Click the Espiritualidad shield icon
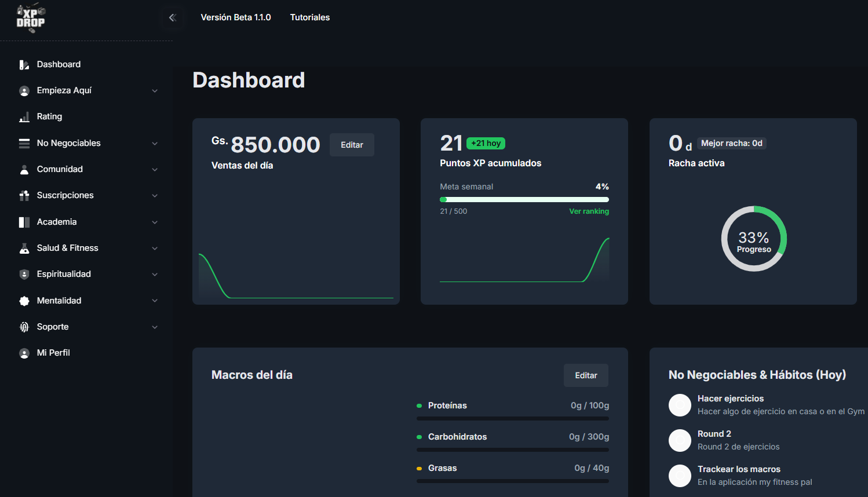The height and width of the screenshot is (497, 868). 24,275
